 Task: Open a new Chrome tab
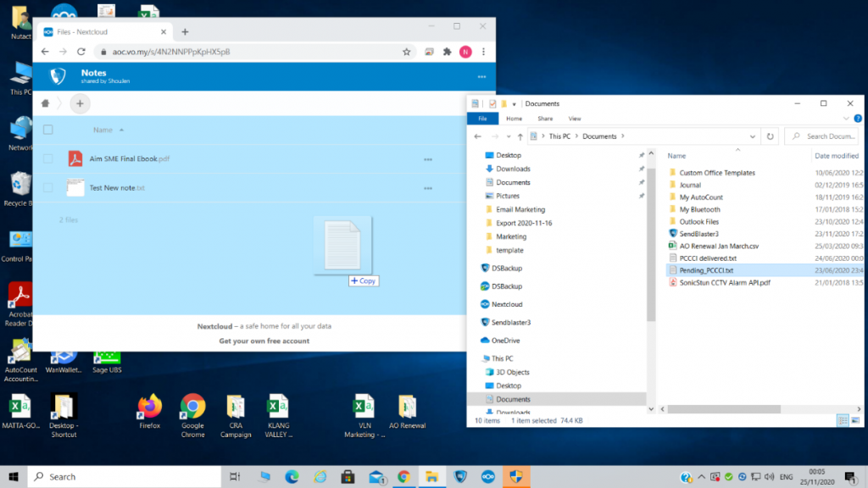click(x=185, y=32)
